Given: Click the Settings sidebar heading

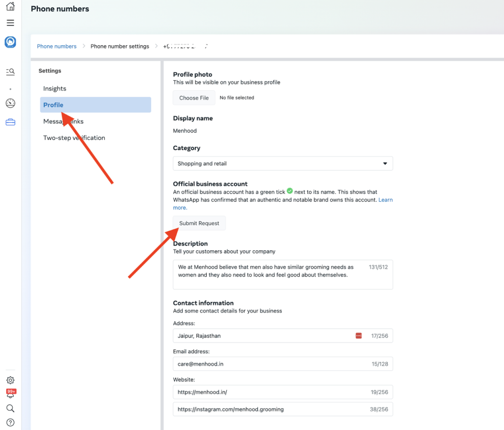Looking at the screenshot, I should (x=50, y=71).
